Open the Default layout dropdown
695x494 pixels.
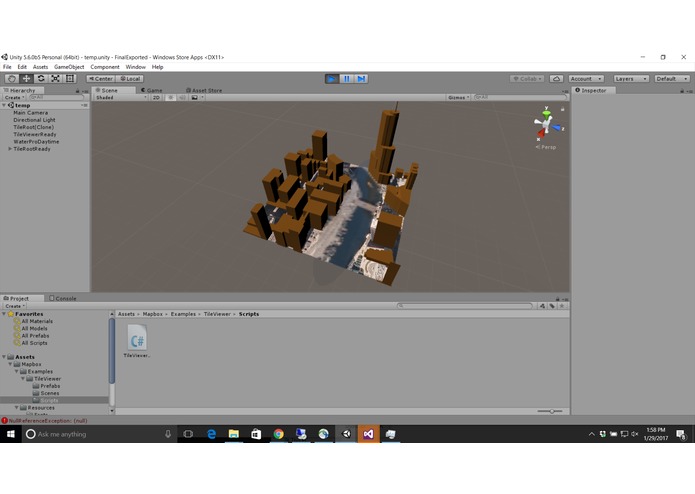pyautogui.click(x=672, y=79)
